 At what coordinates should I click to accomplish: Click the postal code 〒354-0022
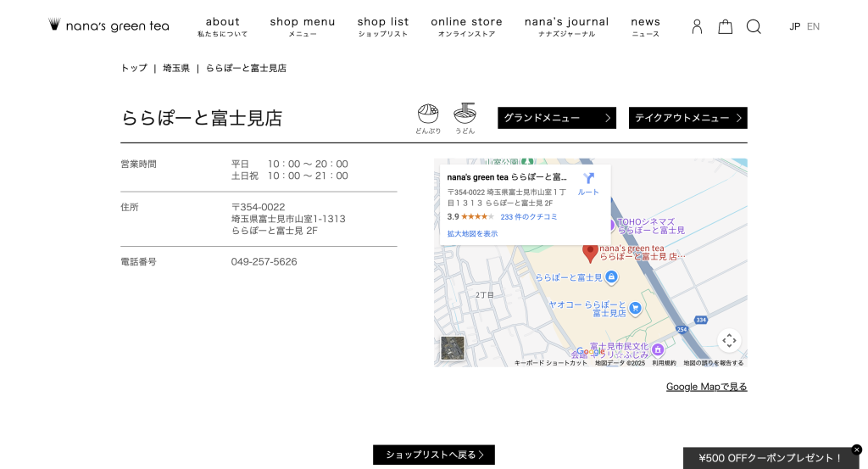[x=258, y=207]
